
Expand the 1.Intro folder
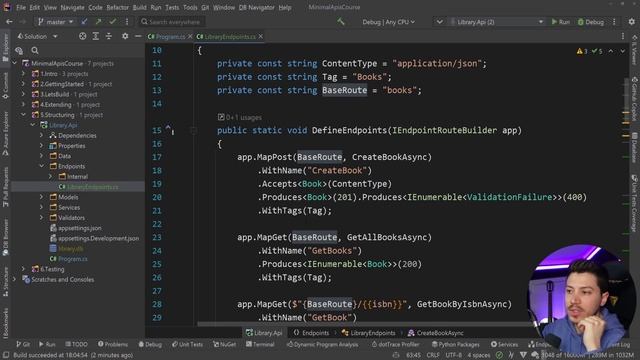coord(24,74)
